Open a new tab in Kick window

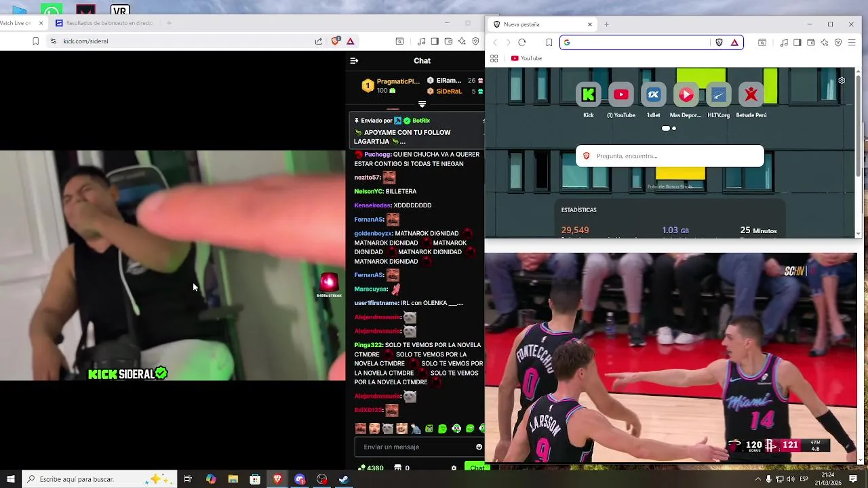tap(169, 23)
